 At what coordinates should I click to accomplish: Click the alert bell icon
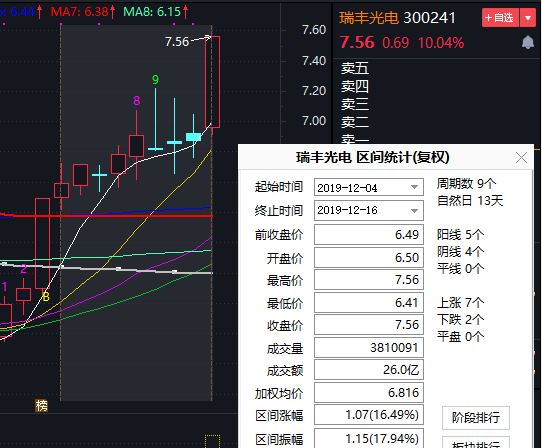click(527, 42)
